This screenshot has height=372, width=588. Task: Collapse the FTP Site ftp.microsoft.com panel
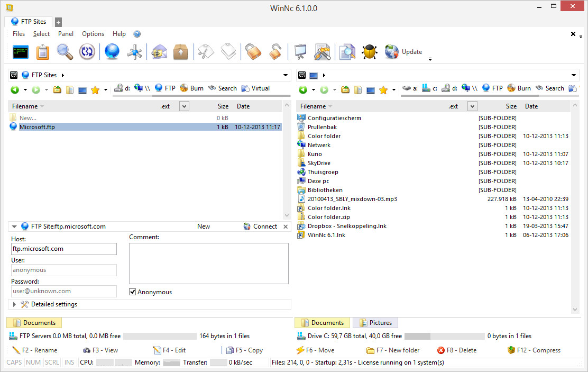click(x=14, y=226)
